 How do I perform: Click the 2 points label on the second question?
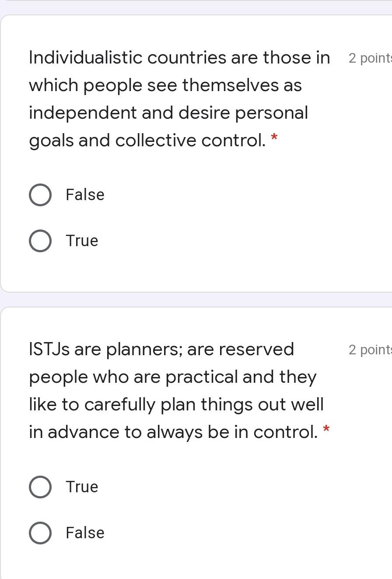(369, 349)
